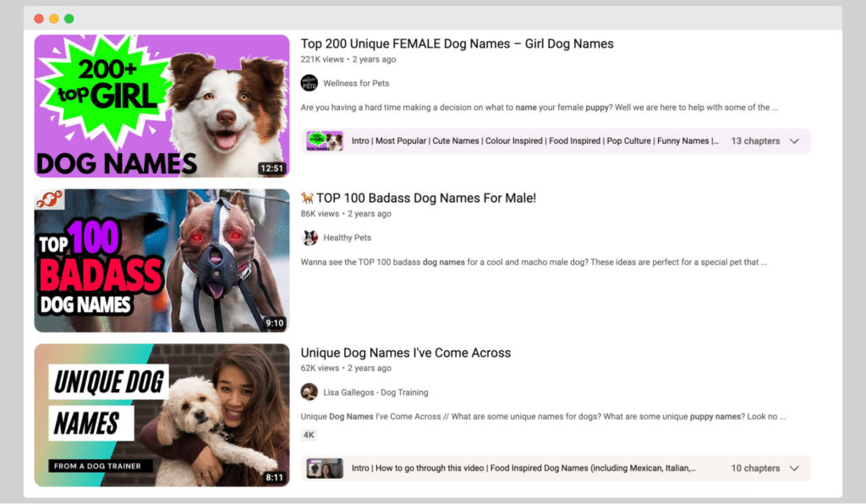Click the yellow minimize window button
The image size is (866, 504).
[54, 19]
